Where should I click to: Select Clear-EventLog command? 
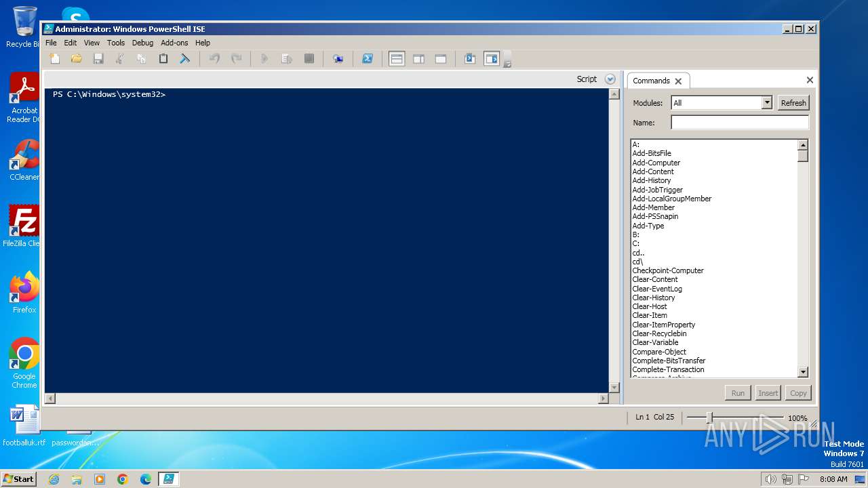(x=657, y=289)
